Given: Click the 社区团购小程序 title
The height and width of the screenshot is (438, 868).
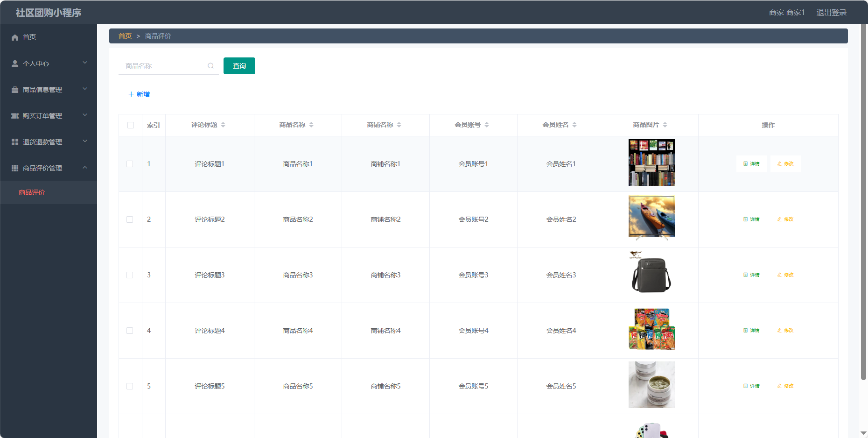Looking at the screenshot, I should point(49,13).
